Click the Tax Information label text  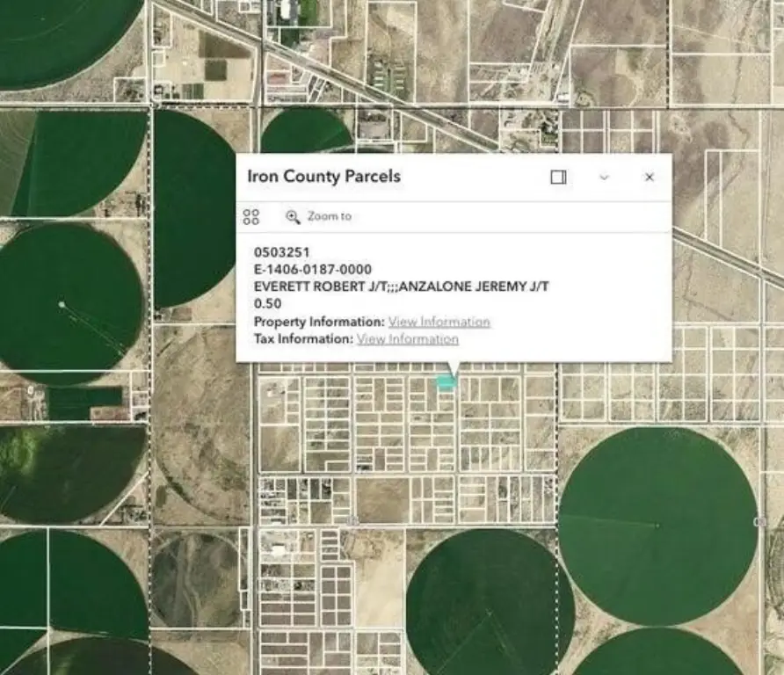303,338
